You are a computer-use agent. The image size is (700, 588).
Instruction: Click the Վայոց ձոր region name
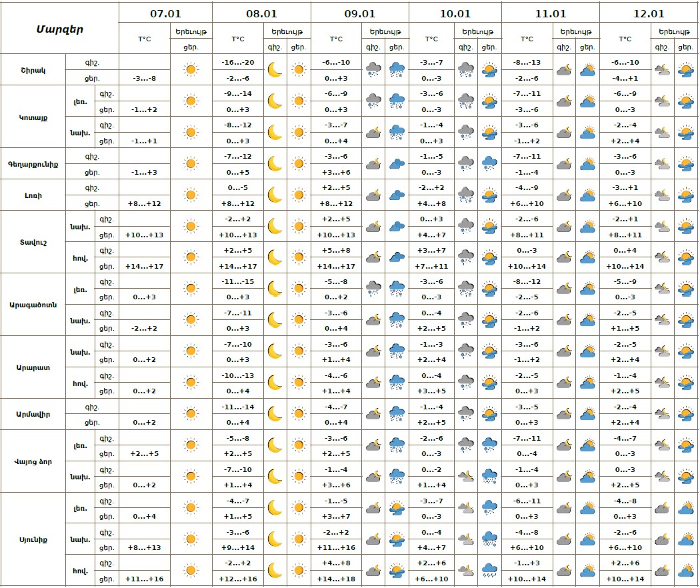33,461
